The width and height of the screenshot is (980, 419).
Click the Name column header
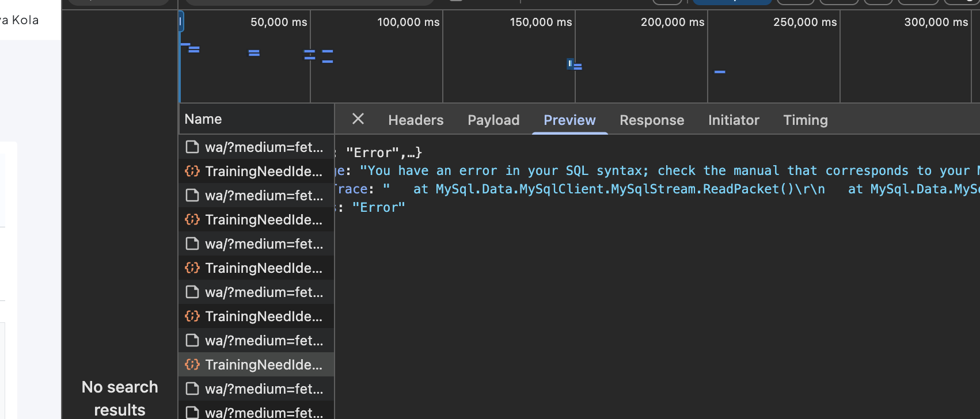pyautogui.click(x=203, y=119)
